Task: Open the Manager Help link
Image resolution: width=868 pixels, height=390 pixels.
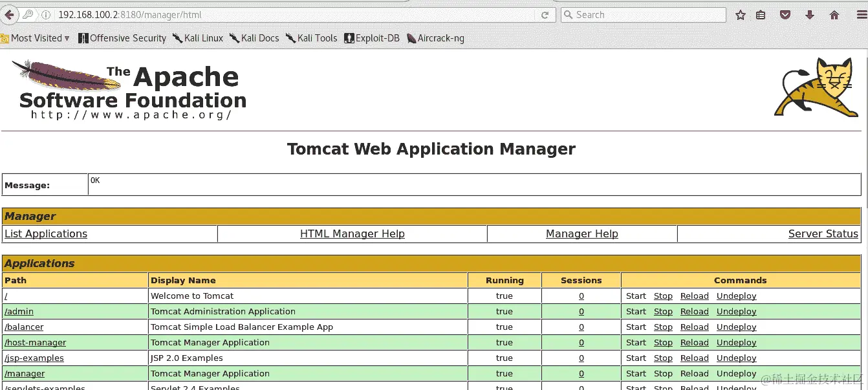Action: click(x=582, y=234)
